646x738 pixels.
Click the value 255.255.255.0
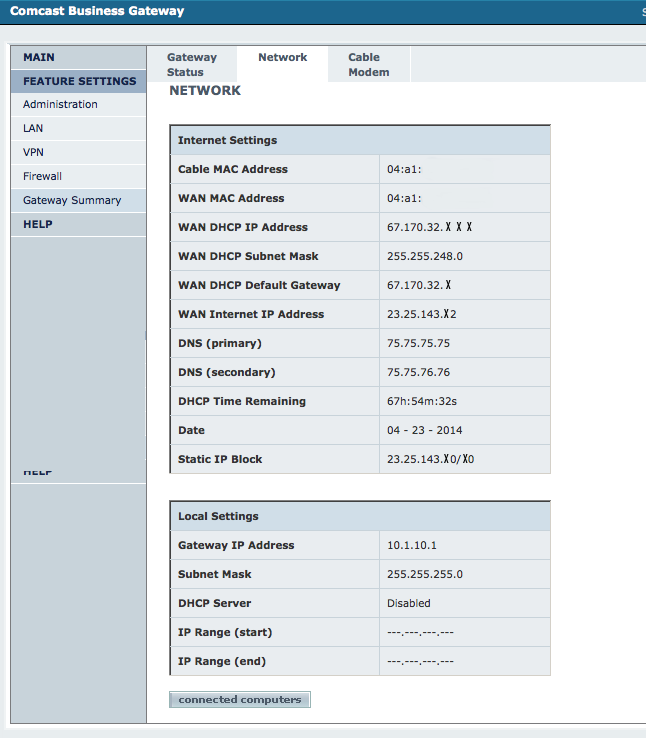(425, 574)
